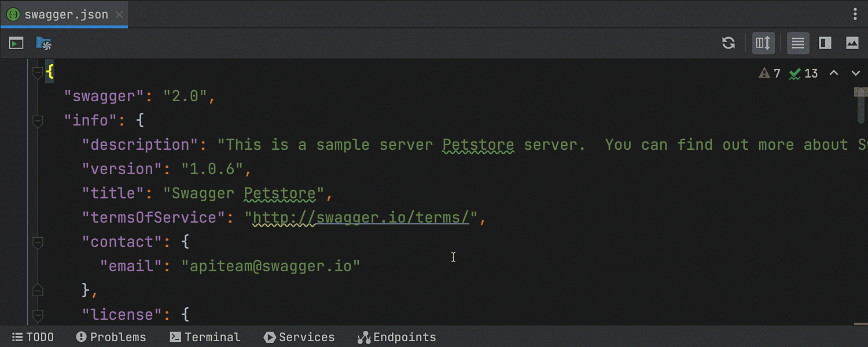Click the warnings indicator showing 7
868x347 pixels.
point(770,73)
